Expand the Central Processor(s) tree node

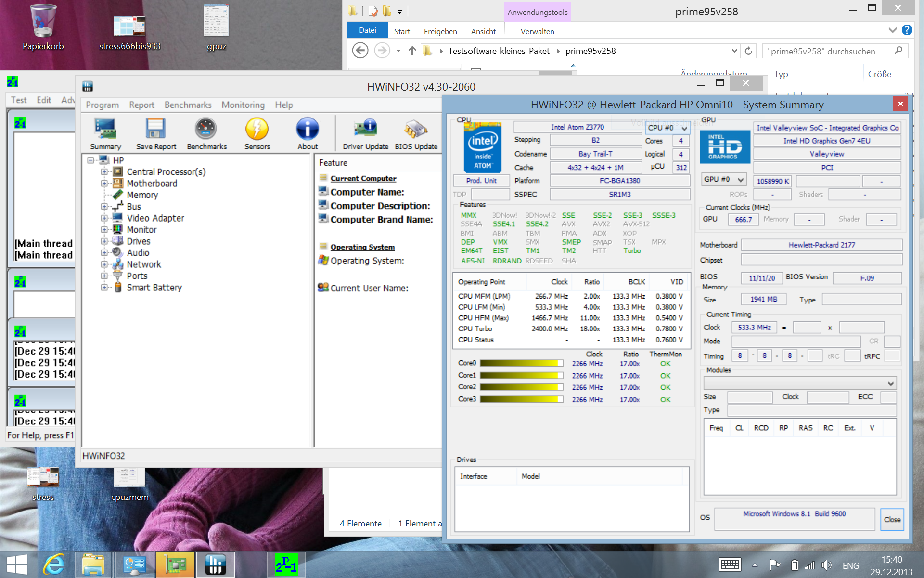104,172
